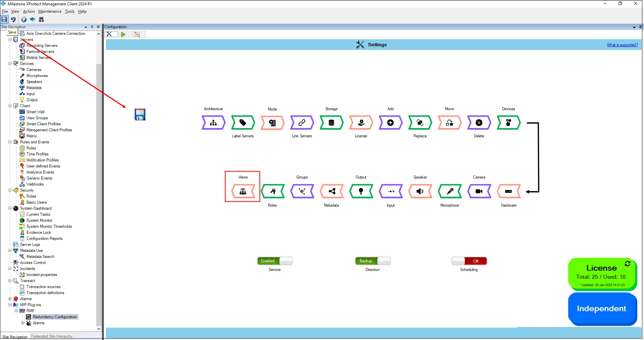Click the blue Independent button
This screenshot has height=340, width=644.
point(602,309)
